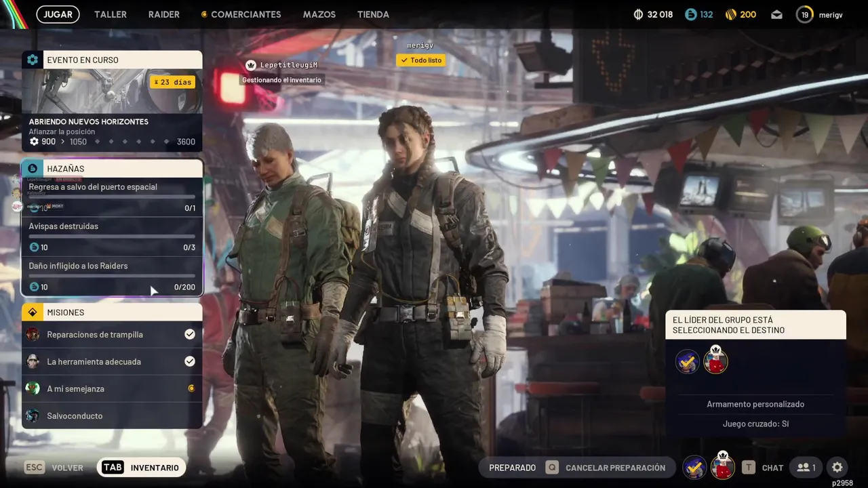Open mission A mi semejanza
This screenshot has height=488, width=868.
112,389
